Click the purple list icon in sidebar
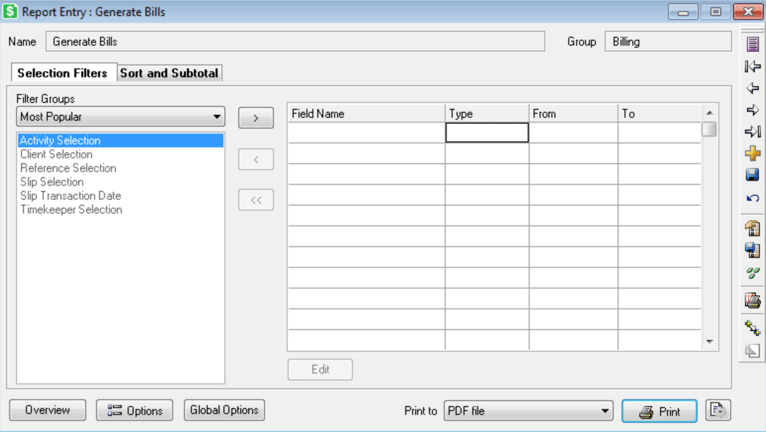 752,44
